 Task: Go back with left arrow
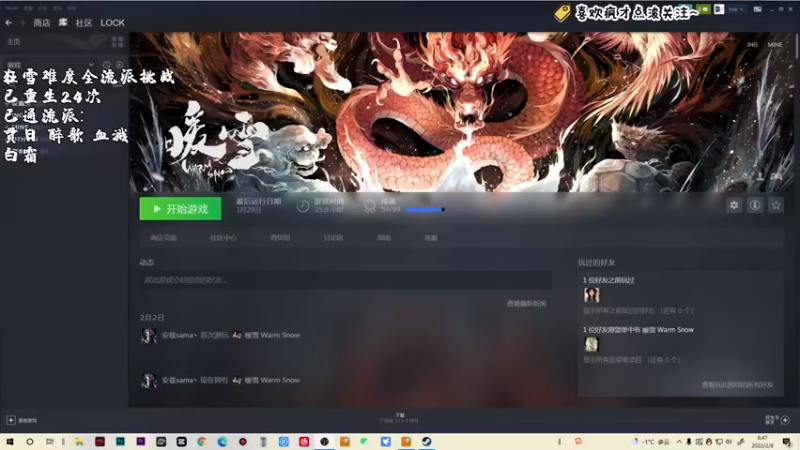(8, 22)
